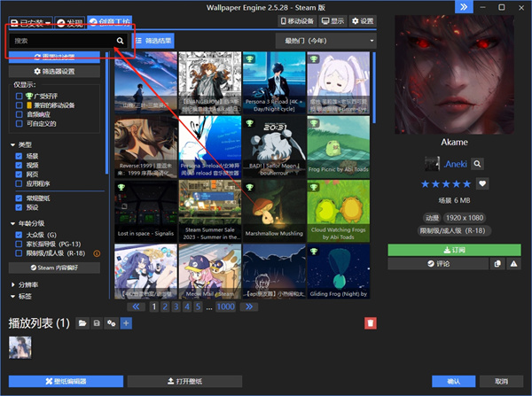Screen dimensions: 532x396
Task: Go to results page 3
Action: click(176, 307)
